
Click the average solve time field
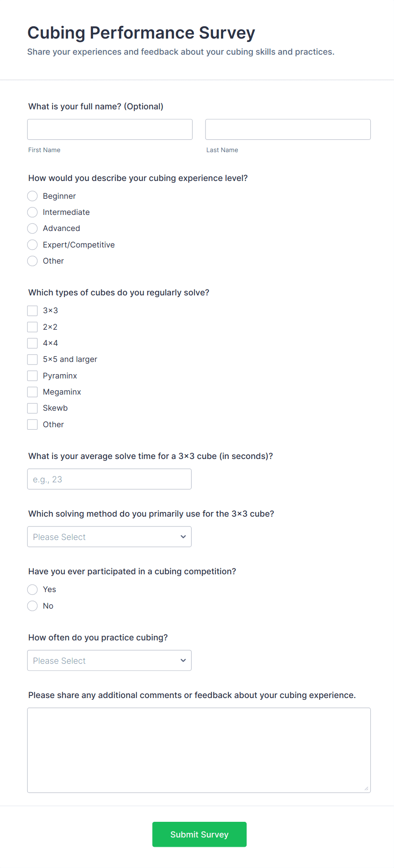point(109,479)
